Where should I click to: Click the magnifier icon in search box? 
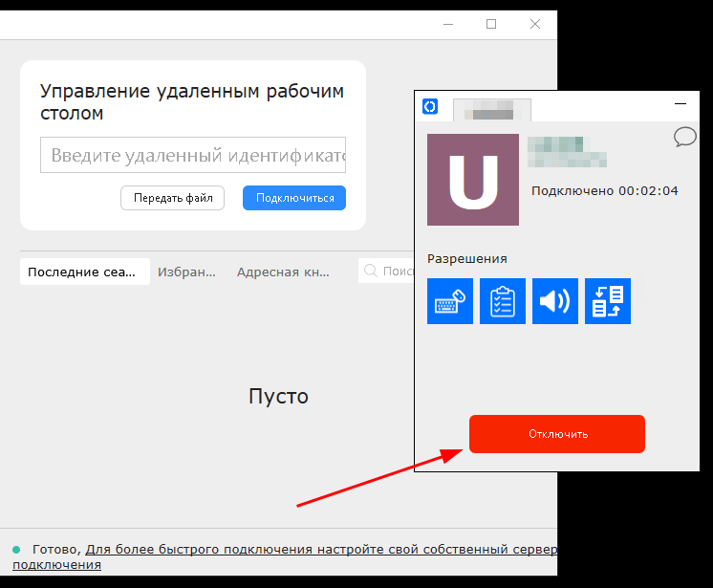371,271
